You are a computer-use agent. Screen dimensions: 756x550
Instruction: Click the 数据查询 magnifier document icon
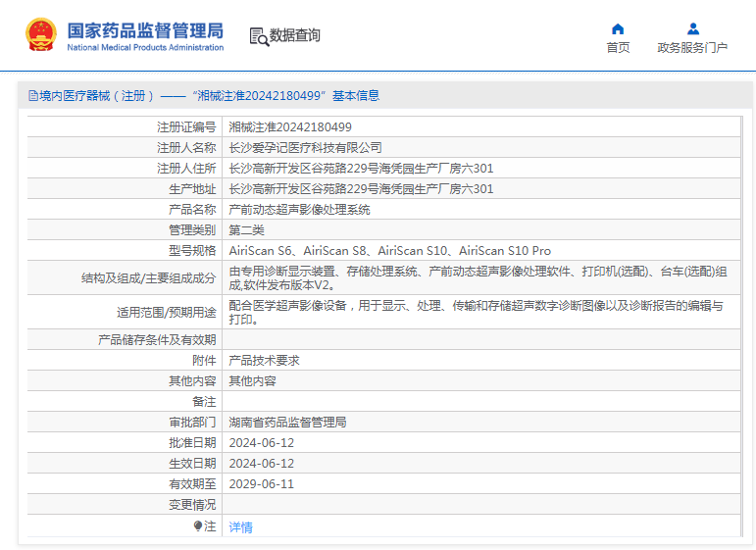(259, 36)
